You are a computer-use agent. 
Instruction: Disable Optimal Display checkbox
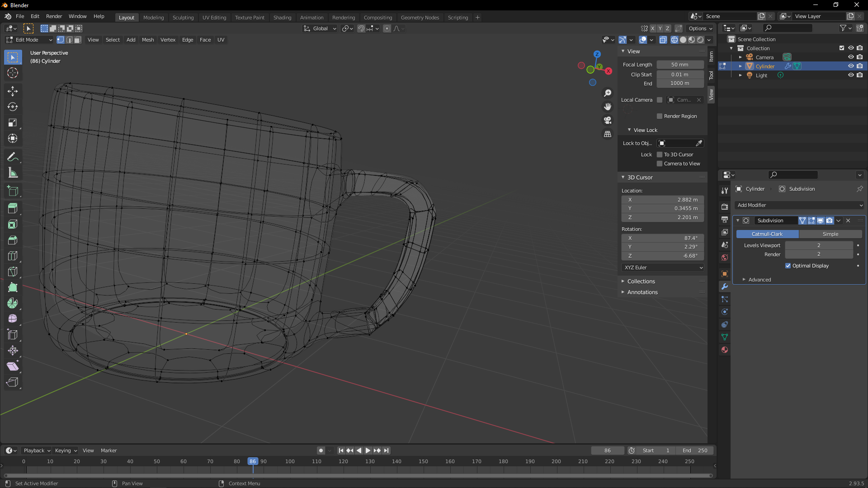click(788, 266)
